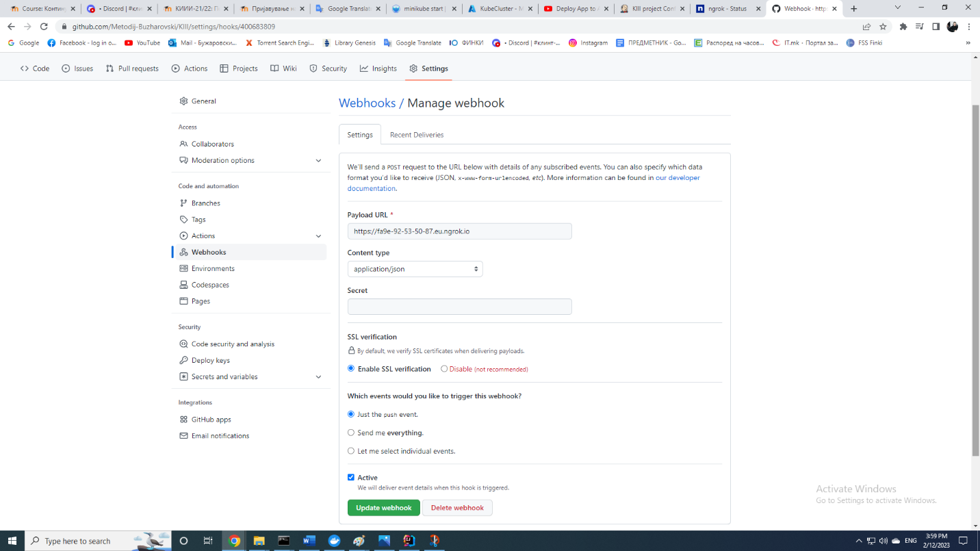
Task: Expand the Actions sidebar section
Action: [x=318, y=235]
